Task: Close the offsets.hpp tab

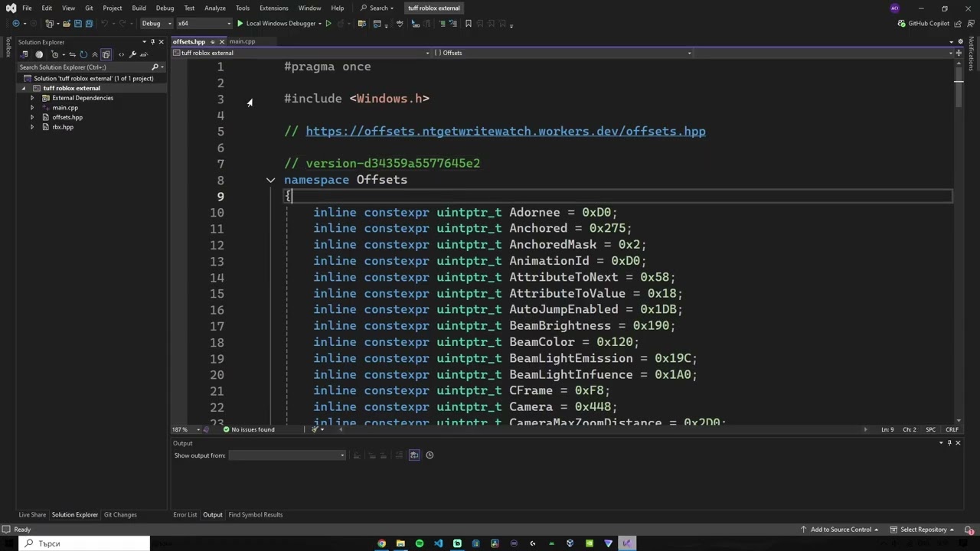Action: coord(221,41)
